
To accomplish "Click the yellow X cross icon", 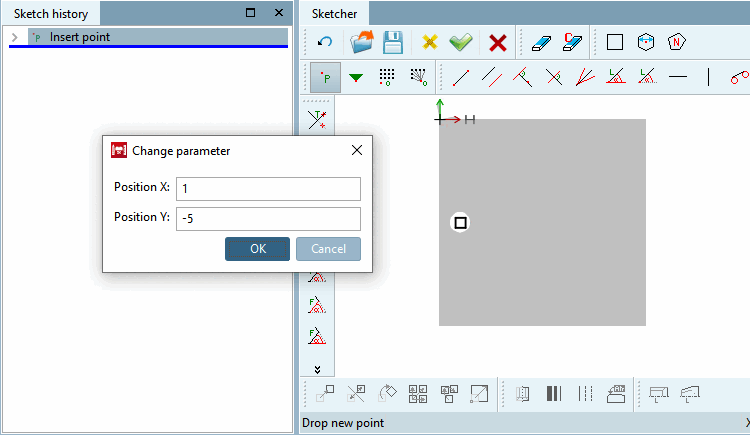I will [430, 42].
